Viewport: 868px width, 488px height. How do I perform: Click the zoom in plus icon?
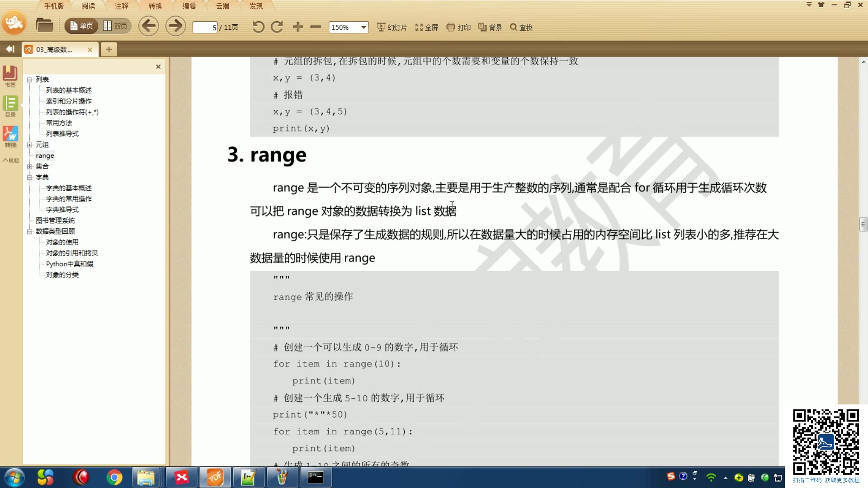(x=297, y=27)
